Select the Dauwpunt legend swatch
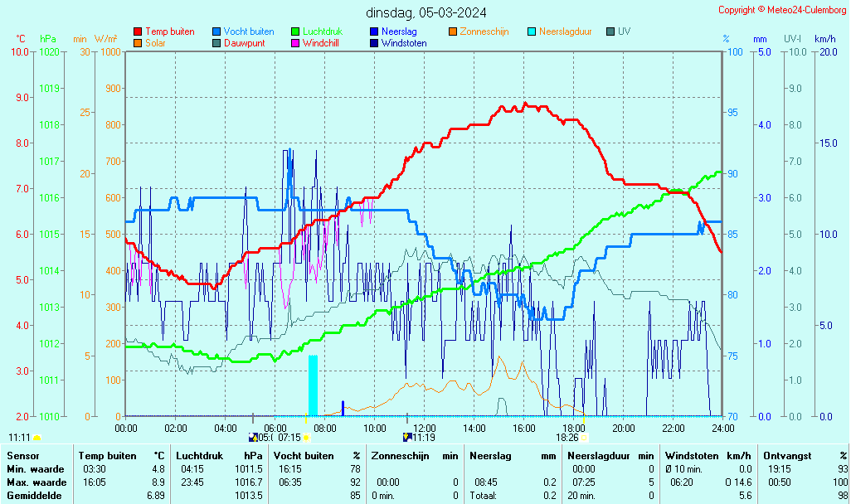The image size is (851, 504). point(216,43)
